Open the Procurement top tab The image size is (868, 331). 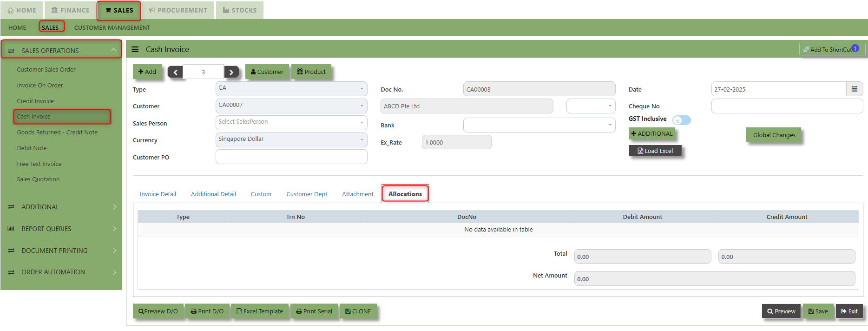point(178,10)
